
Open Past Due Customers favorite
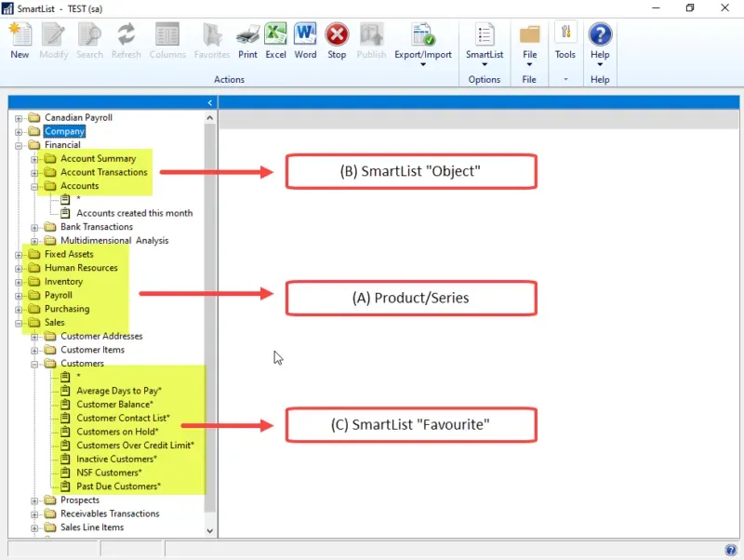tap(119, 487)
